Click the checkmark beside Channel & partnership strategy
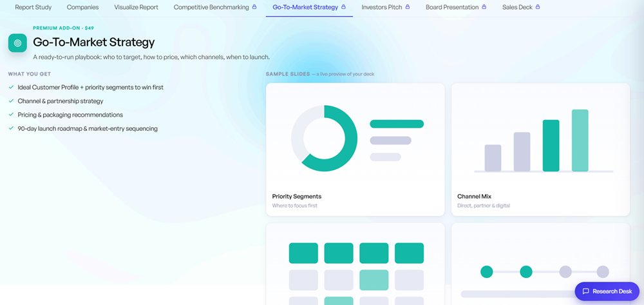 11,101
